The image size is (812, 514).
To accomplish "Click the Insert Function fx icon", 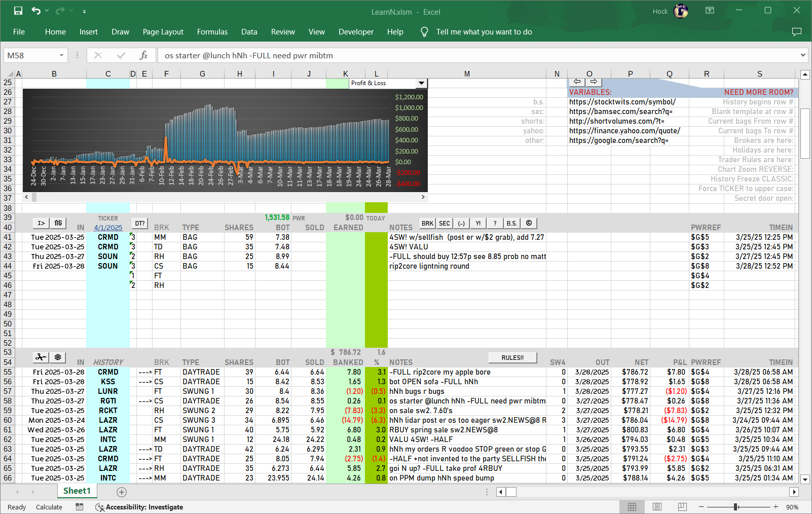I will pyautogui.click(x=143, y=55).
